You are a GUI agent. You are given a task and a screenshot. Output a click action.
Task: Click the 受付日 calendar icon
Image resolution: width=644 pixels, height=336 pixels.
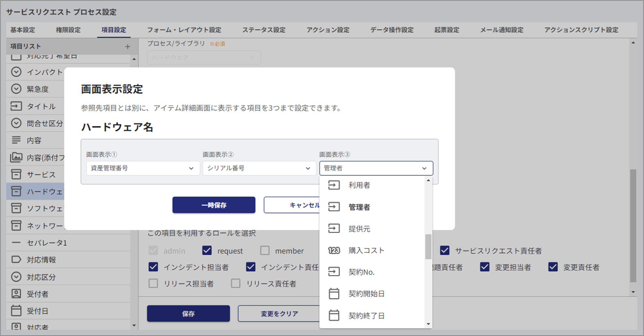point(16,311)
